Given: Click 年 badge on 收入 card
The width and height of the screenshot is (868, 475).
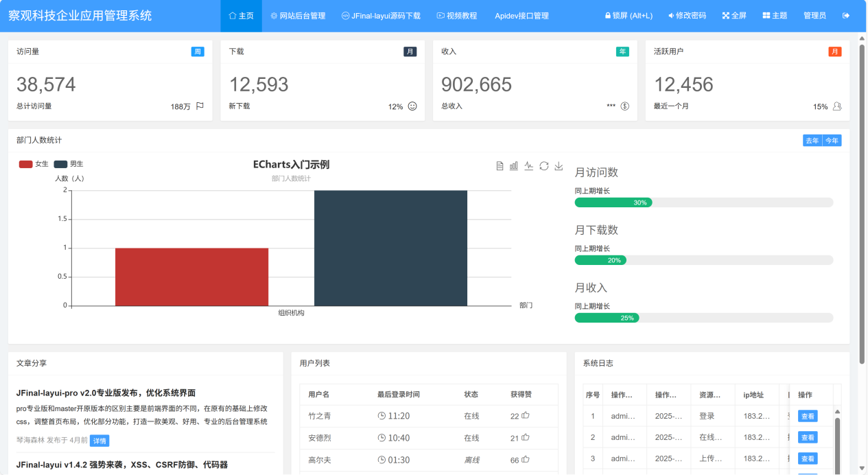Looking at the screenshot, I should coord(622,51).
